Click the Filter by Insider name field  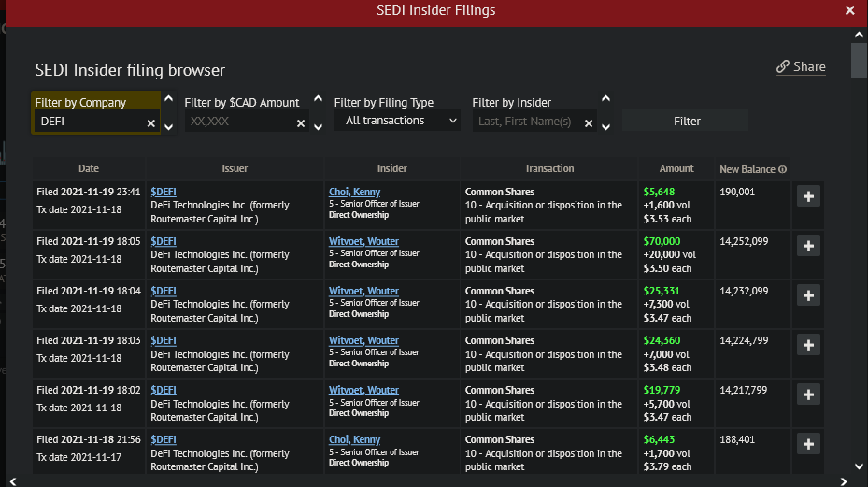526,122
